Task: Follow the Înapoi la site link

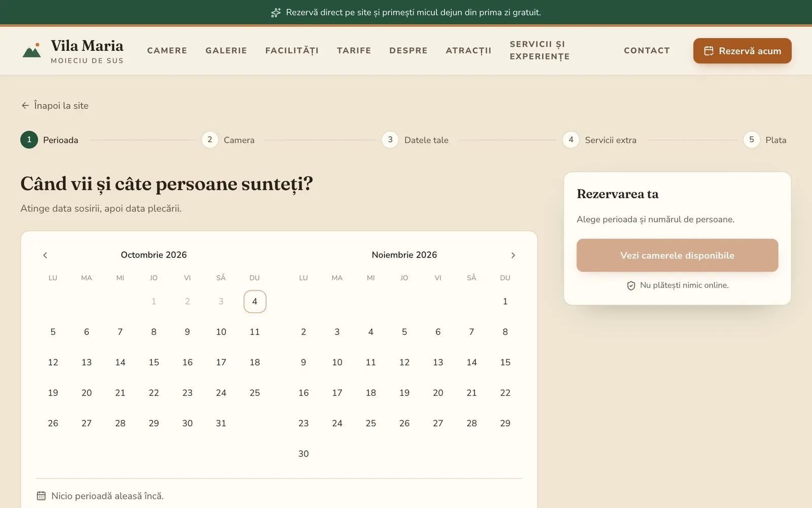Action: click(55, 106)
